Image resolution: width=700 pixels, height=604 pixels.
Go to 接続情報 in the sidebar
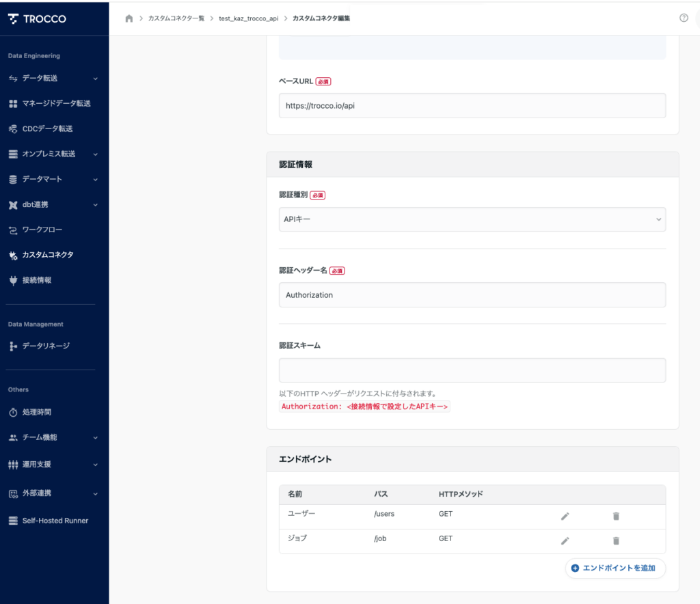click(36, 280)
